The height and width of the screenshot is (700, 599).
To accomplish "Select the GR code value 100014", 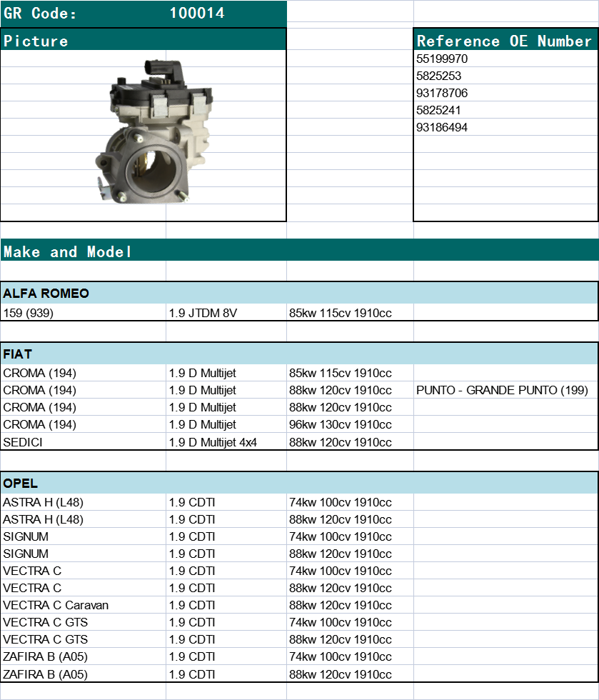I will click(x=197, y=14).
